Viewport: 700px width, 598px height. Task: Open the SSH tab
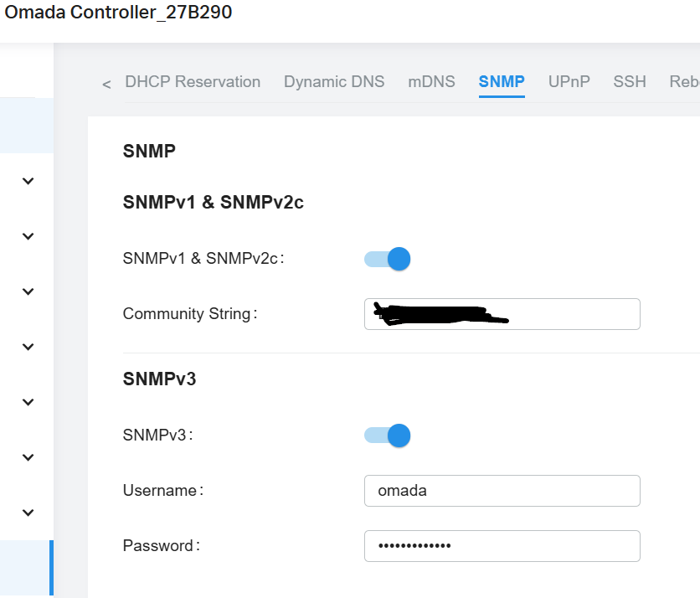(630, 81)
